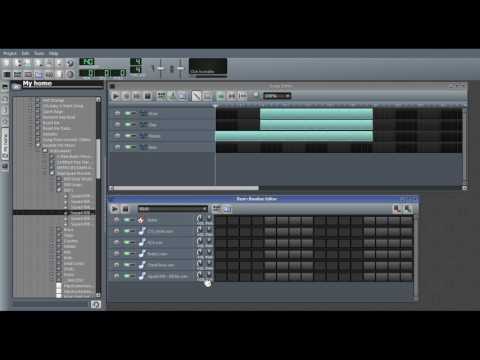The width and height of the screenshot is (480, 360).
Task: Select draw mode in Song Editor
Action: (196, 96)
